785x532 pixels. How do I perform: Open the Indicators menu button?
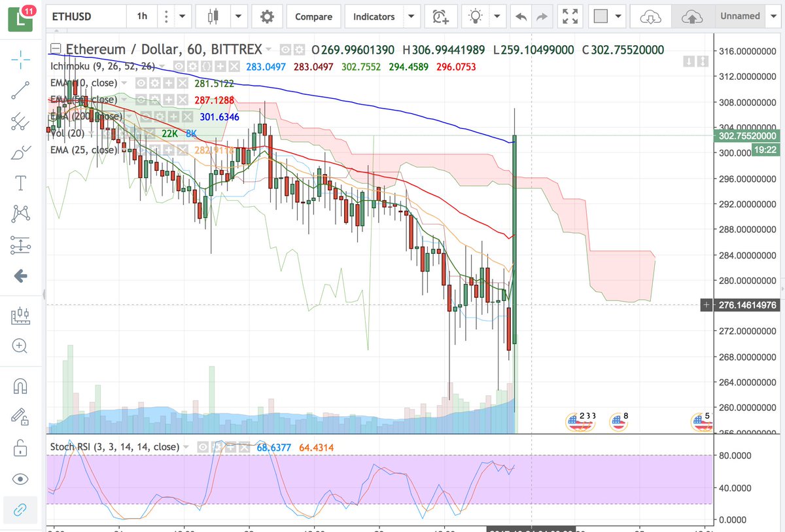374,16
